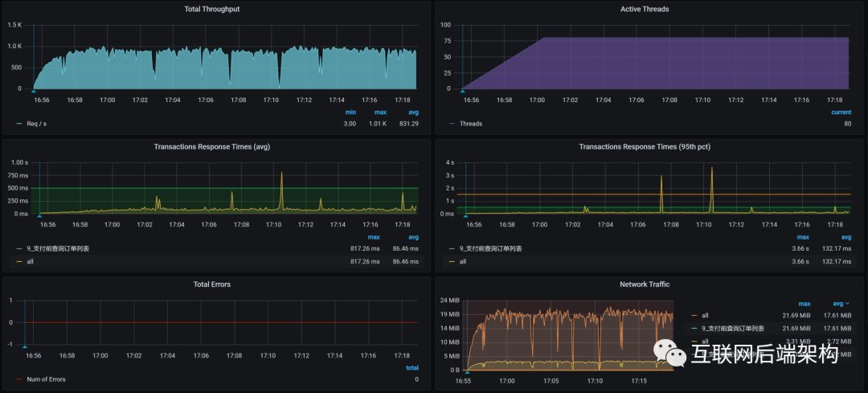This screenshot has height=393, width=868.
Task: Toggle orange all series in Network Traffic legend
Action: click(705, 316)
